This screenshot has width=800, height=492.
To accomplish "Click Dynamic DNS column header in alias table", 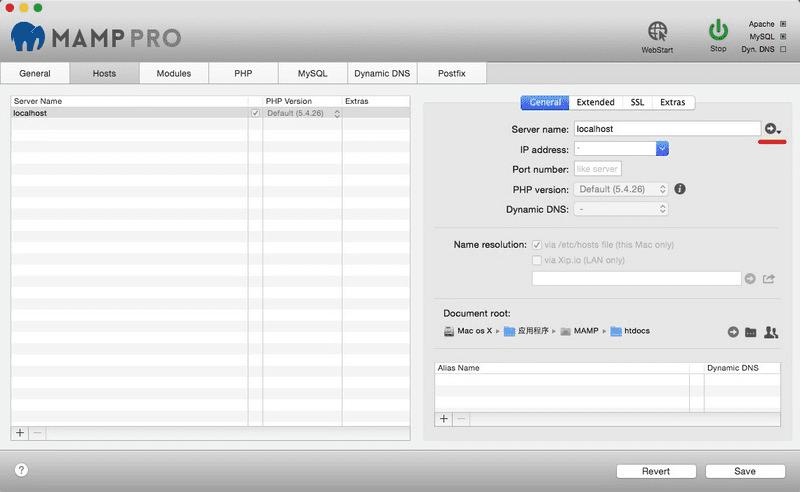I will [742, 368].
